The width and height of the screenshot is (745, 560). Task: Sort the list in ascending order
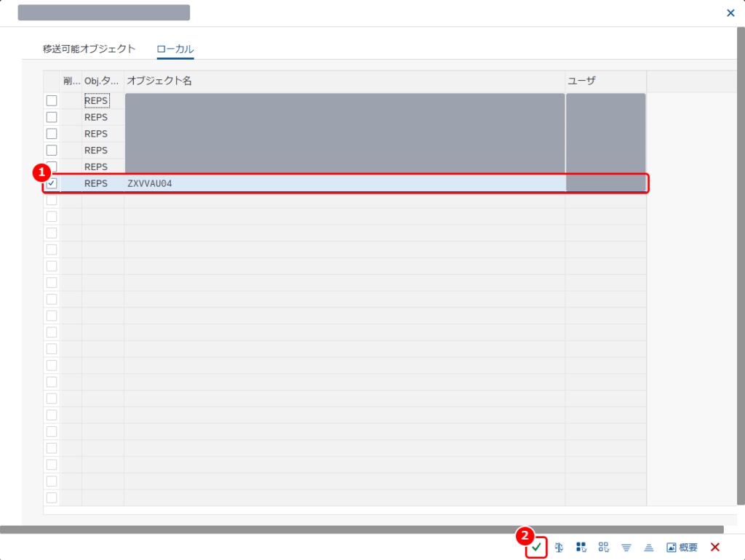click(648, 547)
